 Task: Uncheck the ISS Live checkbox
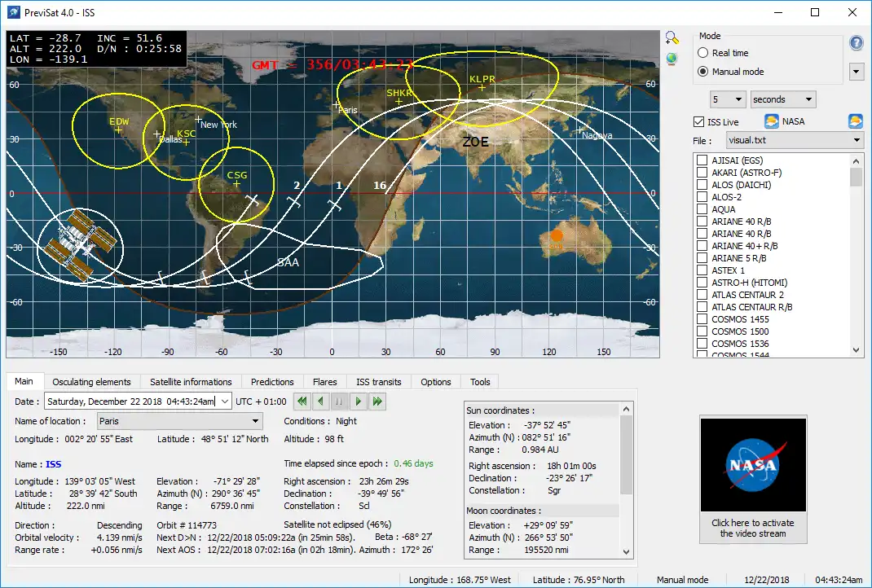click(698, 122)
